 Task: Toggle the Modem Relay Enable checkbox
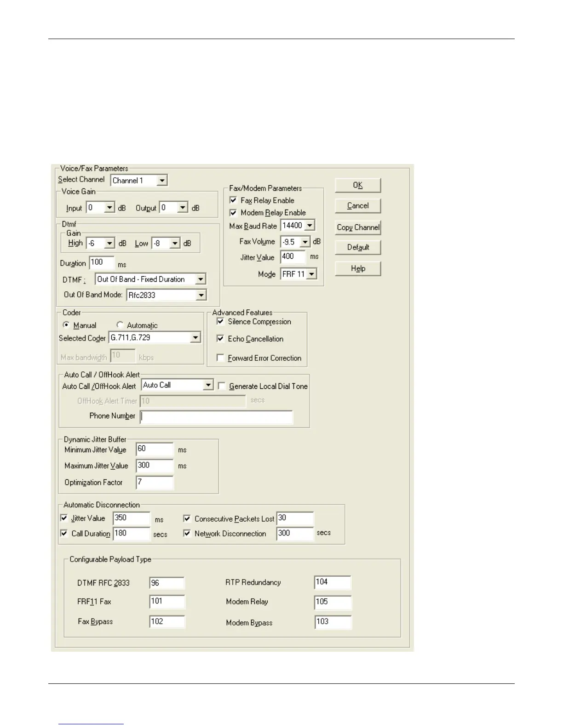click(x=233, y=213)
